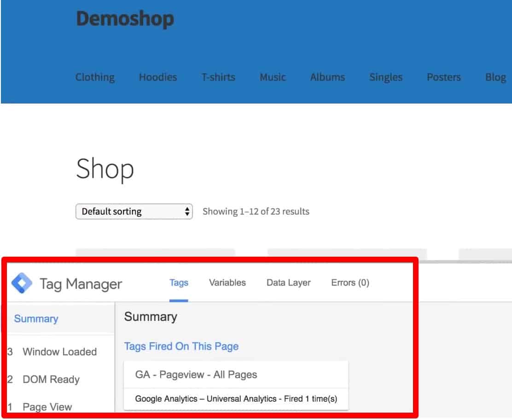512x420 pixels.
Task: Click the Music navigation link
Action: point(273,77)
